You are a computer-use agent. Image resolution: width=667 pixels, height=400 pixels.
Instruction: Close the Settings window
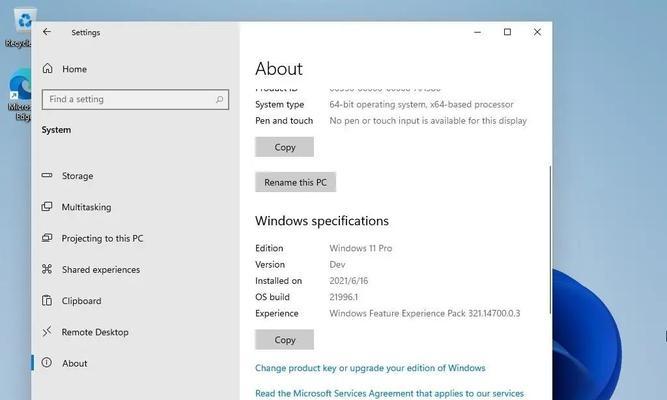click(537, 32)
